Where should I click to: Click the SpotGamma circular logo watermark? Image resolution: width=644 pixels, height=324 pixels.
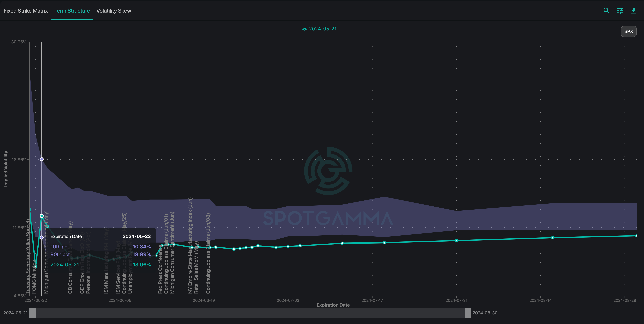point(328,171)
